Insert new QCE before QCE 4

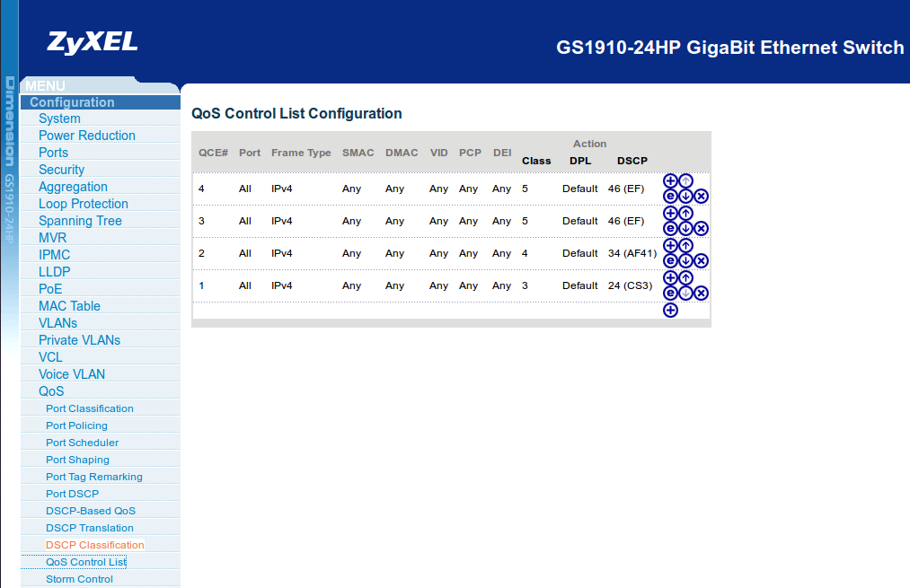670,181
